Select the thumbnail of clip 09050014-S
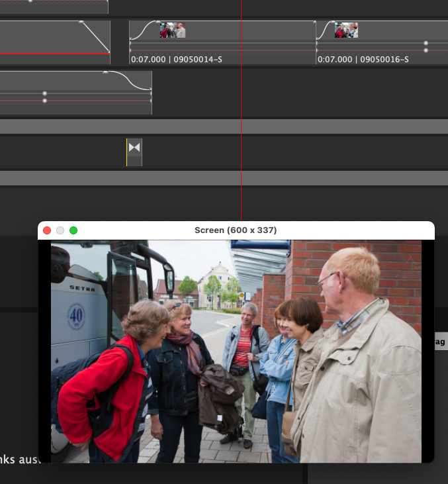This screenshot has width=448, height=484. click(172, 30)
